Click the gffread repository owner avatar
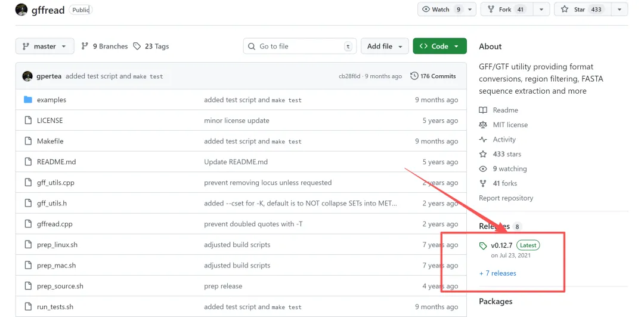Image resolution: width=644 pixels, height=317 pixels. [x=21, y=10]
